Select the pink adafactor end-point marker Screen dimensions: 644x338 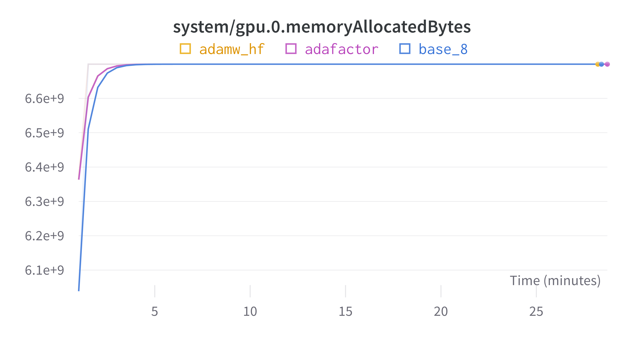607,64
